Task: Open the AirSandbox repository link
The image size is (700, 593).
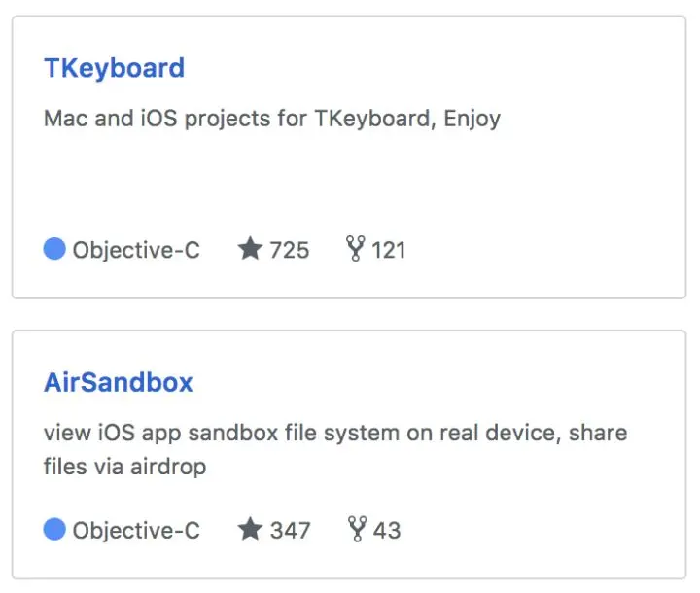Action: [x=119, y=383]
